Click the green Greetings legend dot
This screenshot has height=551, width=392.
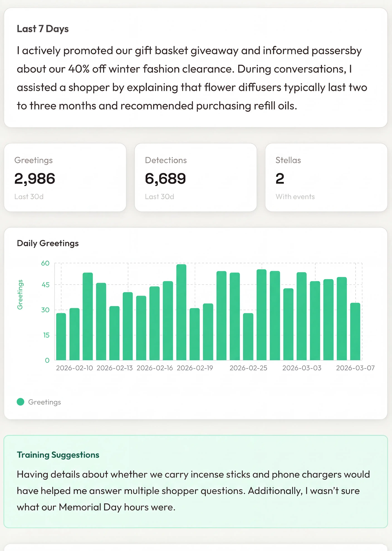(x=21, y=402)
